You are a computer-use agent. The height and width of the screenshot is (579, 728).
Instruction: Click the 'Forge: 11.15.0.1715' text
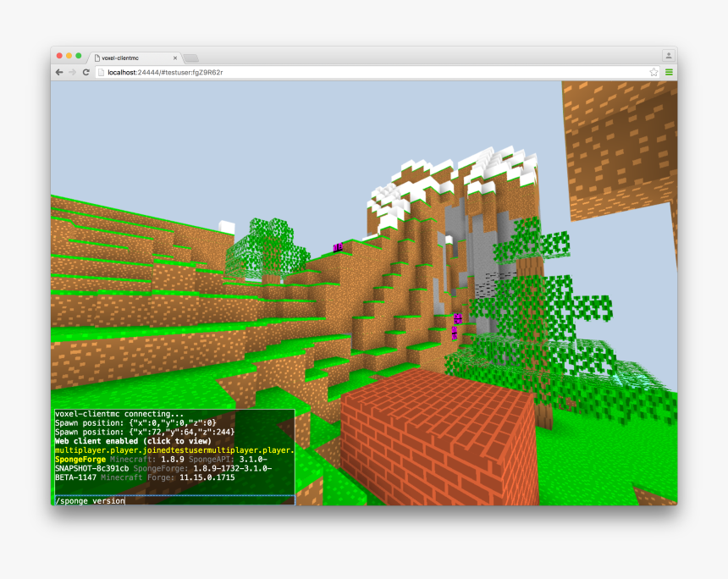coord(190,477)
